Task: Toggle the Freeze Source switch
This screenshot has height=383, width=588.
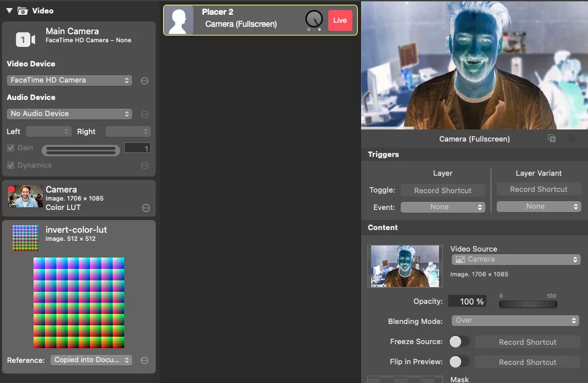Action: click(x=459, y=341)
